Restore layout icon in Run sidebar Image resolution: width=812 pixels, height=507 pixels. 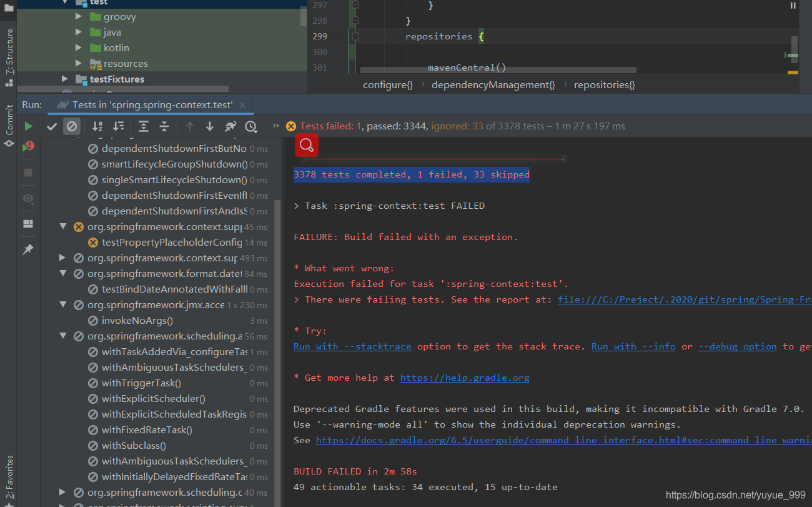click(x=28, y=224)
